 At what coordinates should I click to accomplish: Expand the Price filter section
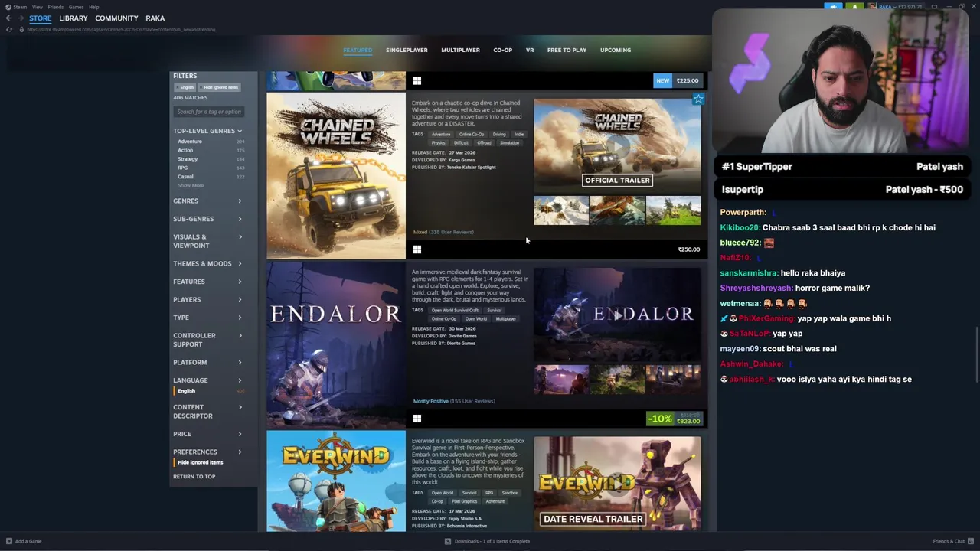point(207,434)
